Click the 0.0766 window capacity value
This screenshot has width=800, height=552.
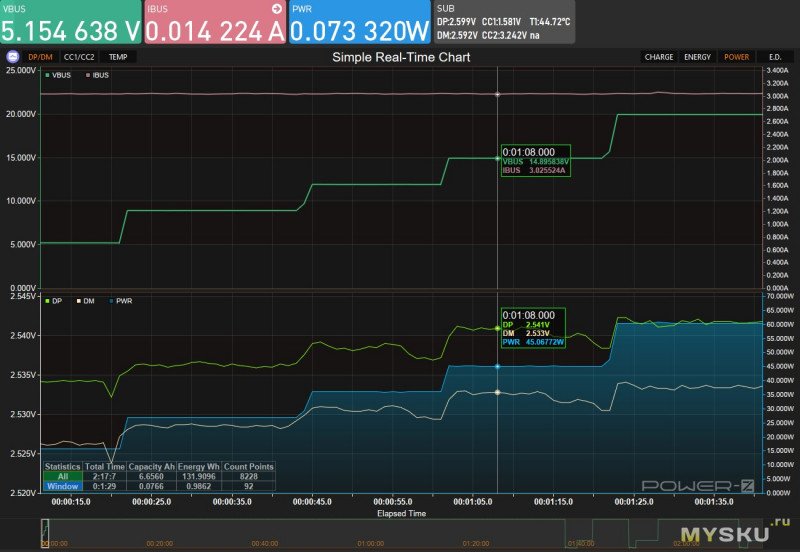[x=151, y=486]
